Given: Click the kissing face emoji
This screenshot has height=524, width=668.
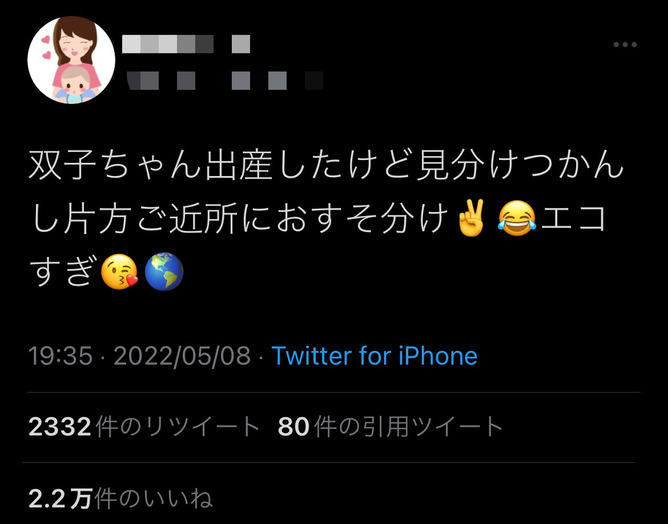Looking at the screenshot, I should click(x=119, y=271).
